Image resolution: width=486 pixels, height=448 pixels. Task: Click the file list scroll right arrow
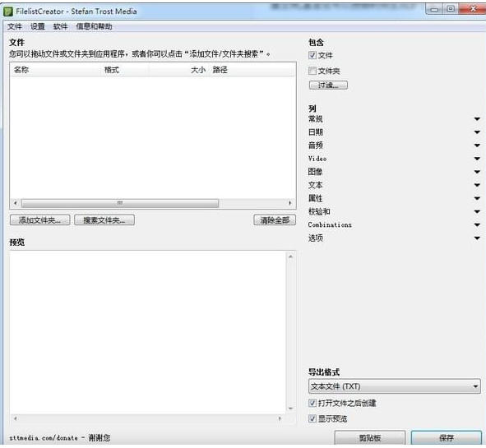(290, 203)
